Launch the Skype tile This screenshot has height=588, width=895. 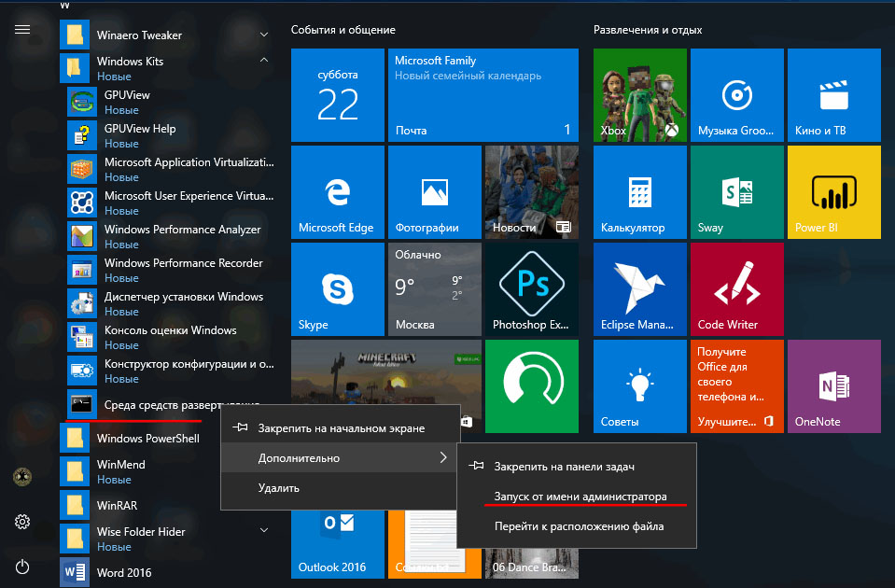(x=338, y=288)
